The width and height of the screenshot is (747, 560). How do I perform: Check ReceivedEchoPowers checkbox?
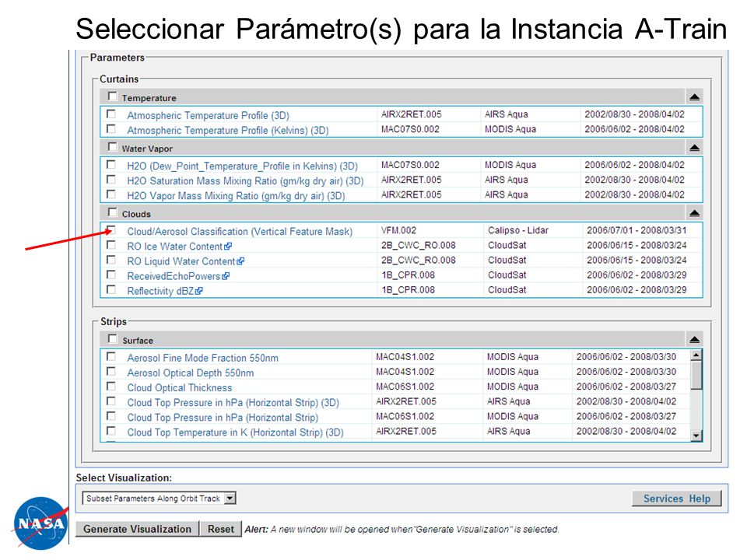click(111, 275)
